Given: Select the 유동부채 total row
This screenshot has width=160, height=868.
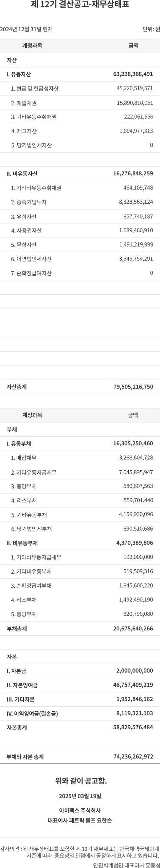Looking at the screenshot, I should click(x=80, y=443).
